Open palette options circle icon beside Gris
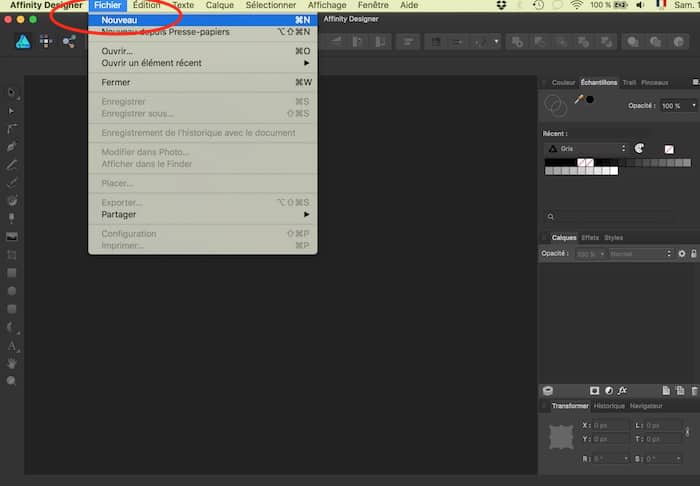Screen dimensions: 700x486 pyautogui.click(x=639, y=149)
